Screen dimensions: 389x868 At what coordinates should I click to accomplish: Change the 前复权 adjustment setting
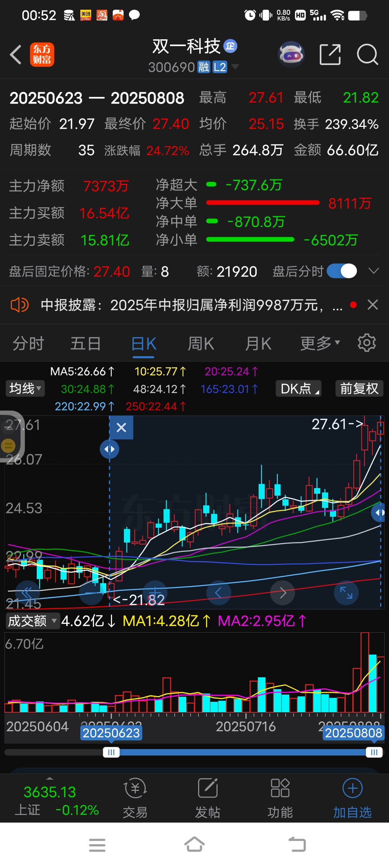tap(359, 389)
